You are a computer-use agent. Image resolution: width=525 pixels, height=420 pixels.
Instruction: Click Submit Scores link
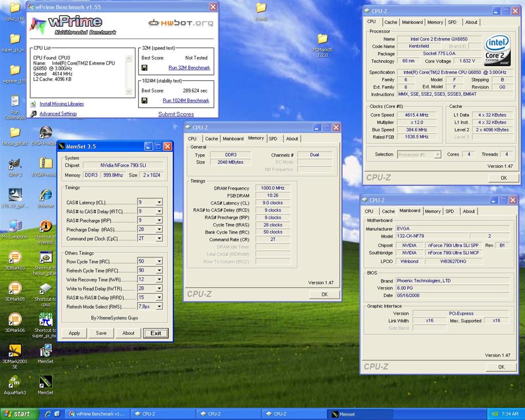[x=176, y=114]
